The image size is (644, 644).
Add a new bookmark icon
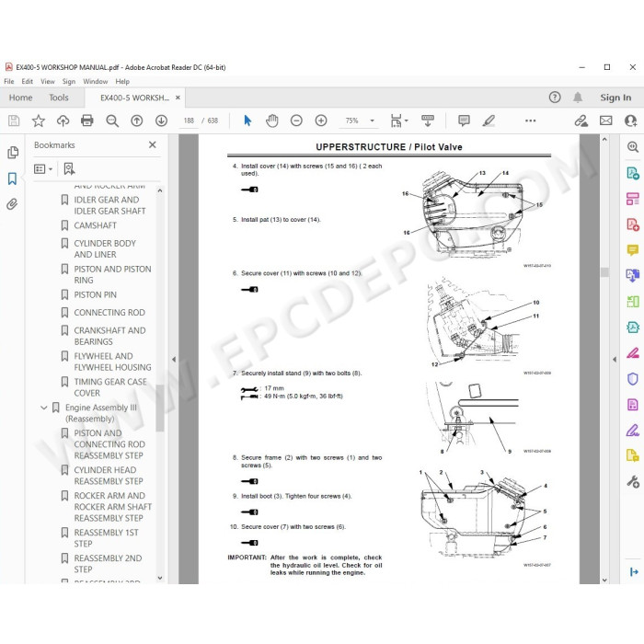pos(69,168)
